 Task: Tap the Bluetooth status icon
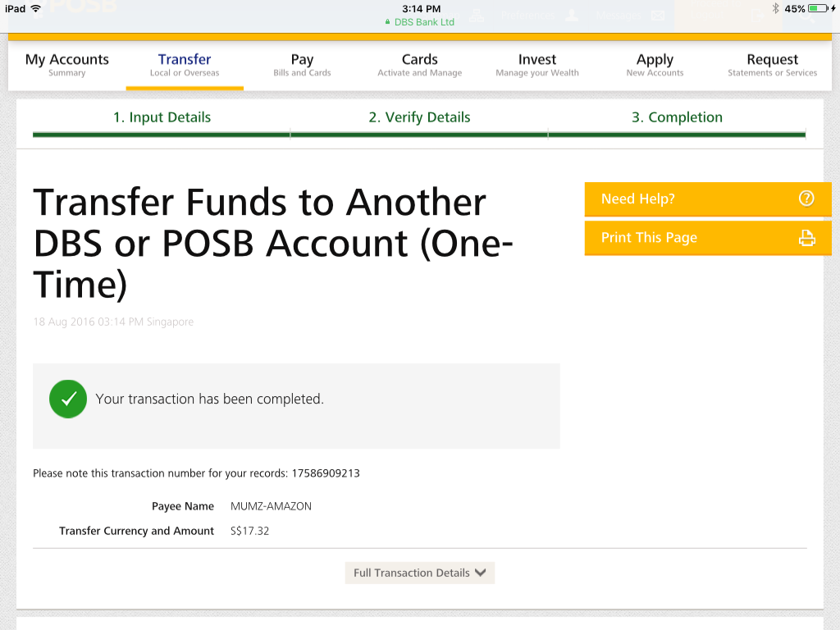pos(775,8)
